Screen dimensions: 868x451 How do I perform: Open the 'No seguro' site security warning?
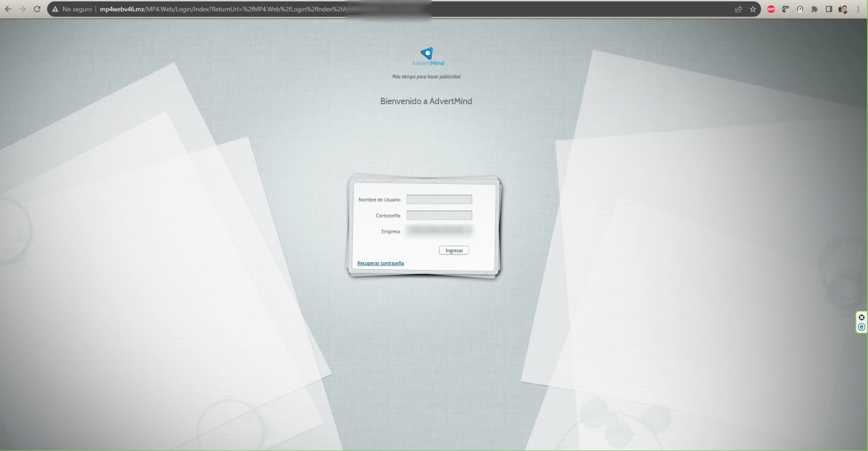pos(72,9)
